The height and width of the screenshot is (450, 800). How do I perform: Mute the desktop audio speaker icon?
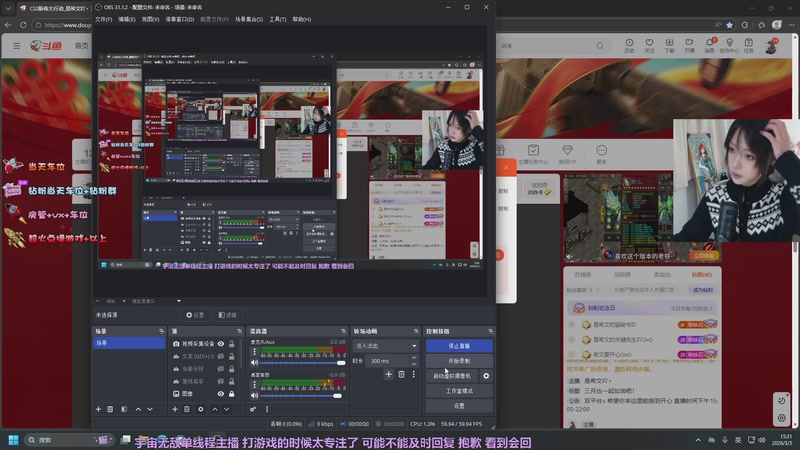[255, 395]
